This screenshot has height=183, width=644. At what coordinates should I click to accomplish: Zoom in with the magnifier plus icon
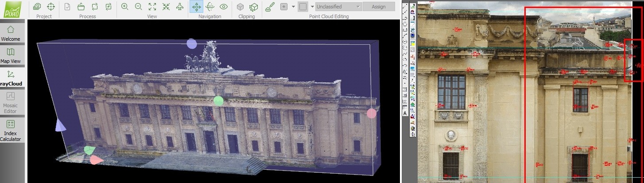pyautogui.click(x=125, y=7)
